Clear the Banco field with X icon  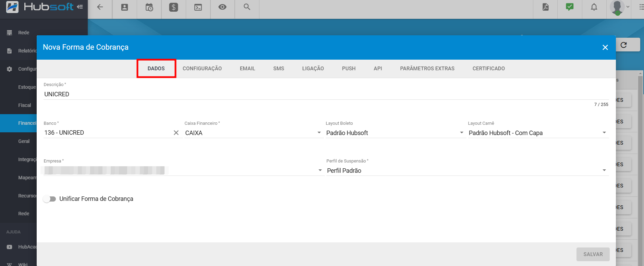tap(176, 133)
